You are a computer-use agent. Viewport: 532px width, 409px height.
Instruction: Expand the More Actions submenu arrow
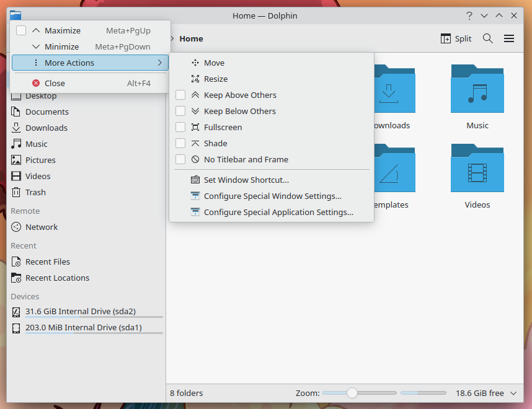click(x=159, y=63)
